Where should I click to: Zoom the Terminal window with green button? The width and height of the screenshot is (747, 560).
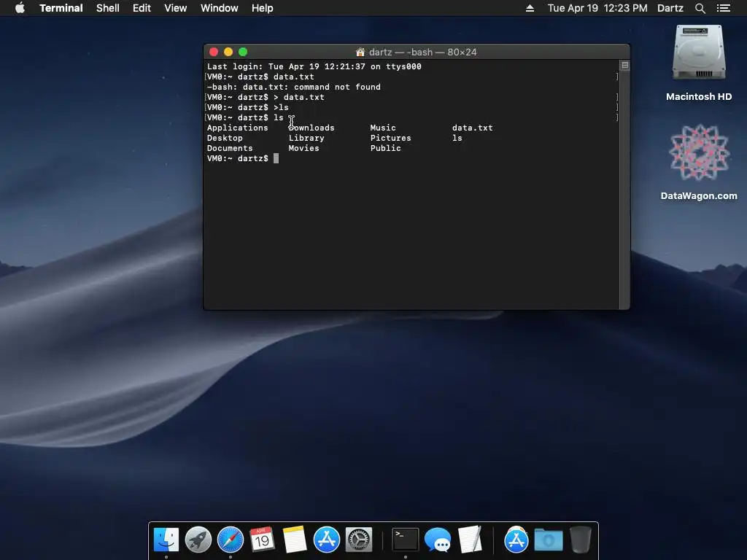[243, 52]
